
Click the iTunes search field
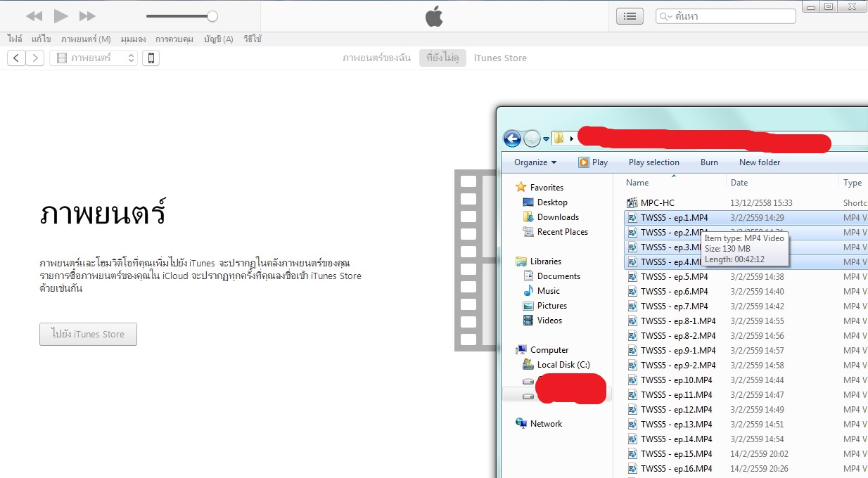pyautogui.click(x=725, y=16)
